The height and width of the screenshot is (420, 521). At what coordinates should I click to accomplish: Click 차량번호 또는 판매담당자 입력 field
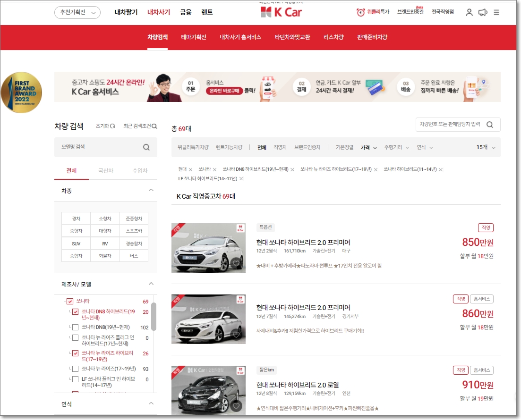pyautogui.click(x=458, y=125)
